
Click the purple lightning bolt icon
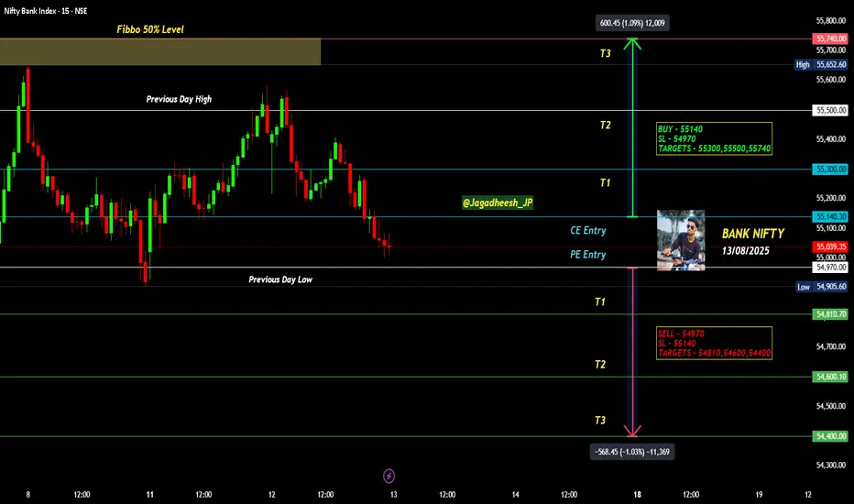click(x=389, y=476)
